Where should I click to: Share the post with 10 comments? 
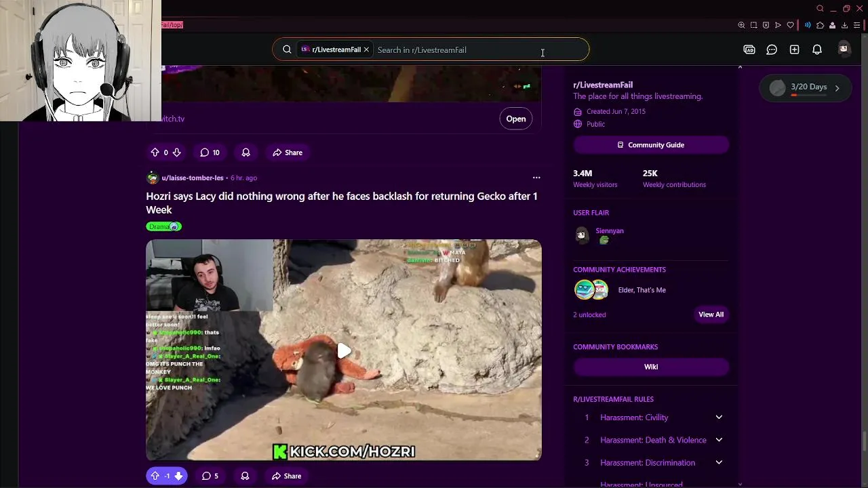288,152
